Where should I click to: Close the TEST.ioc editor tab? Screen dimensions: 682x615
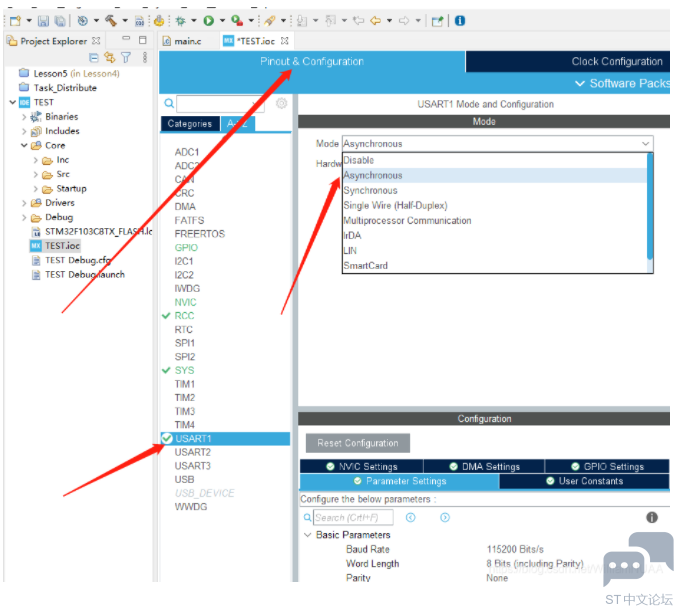point(284,41)
